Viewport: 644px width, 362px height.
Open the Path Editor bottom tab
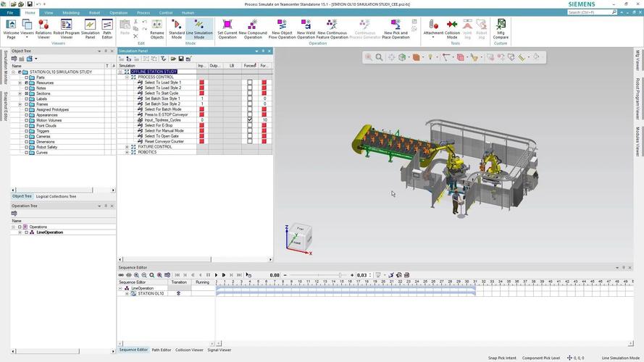pyautogui.click(x=162, y=350)
